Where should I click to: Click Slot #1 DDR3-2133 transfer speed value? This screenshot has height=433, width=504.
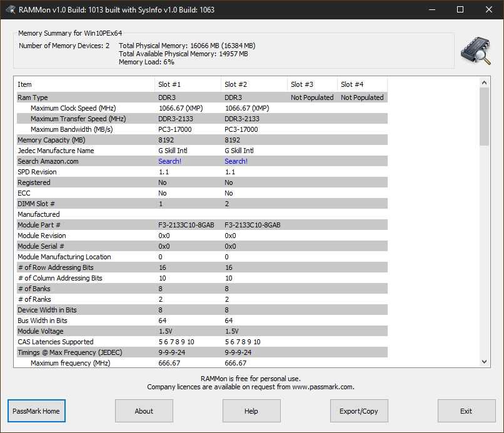click(x=176, y=119)
